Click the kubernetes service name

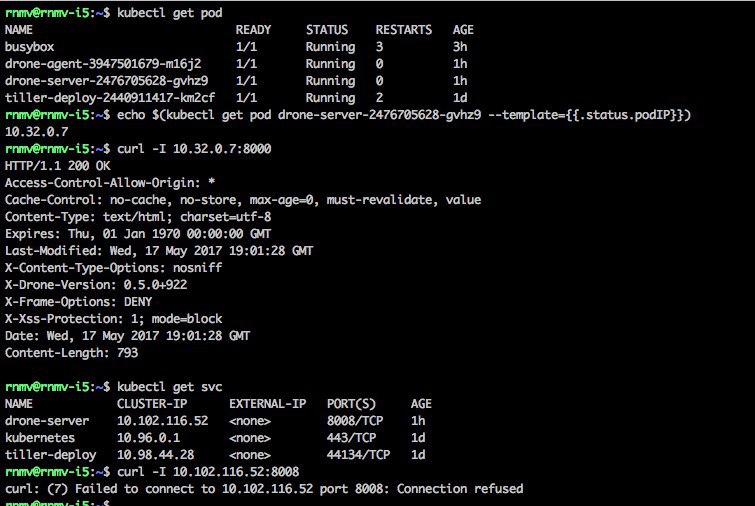click(40, 438)
